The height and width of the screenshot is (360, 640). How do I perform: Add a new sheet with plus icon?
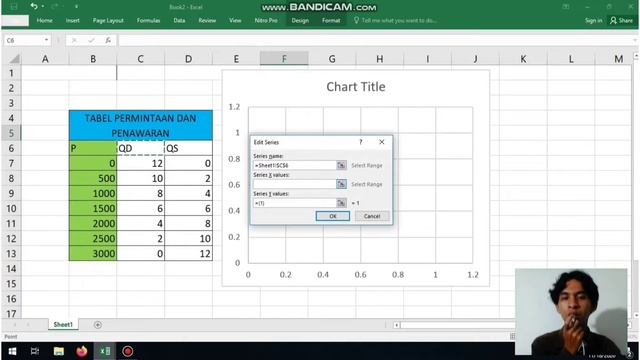point(98,325)
